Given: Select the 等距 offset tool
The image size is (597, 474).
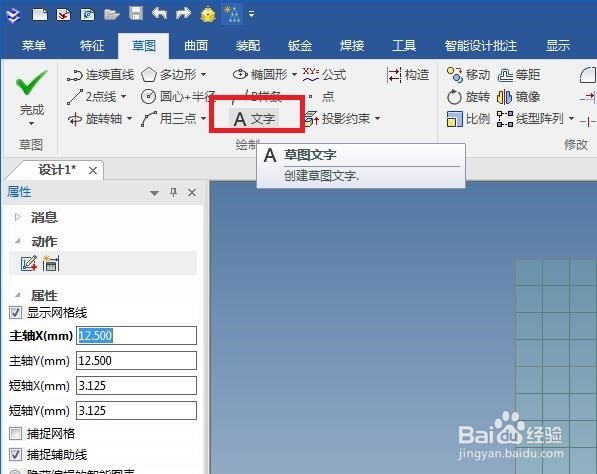Looking at the screenshot, I should click(x=519, y=75).
